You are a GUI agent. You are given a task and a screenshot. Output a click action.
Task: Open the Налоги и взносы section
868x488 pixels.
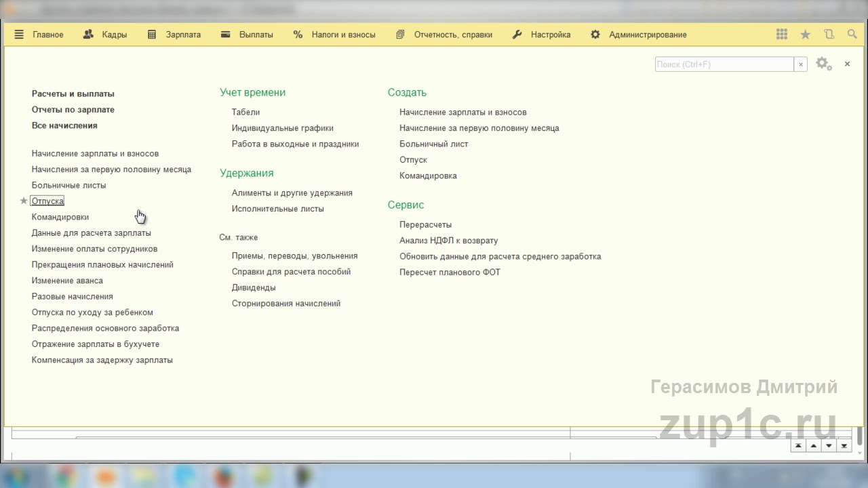click(x=334, y=35)
